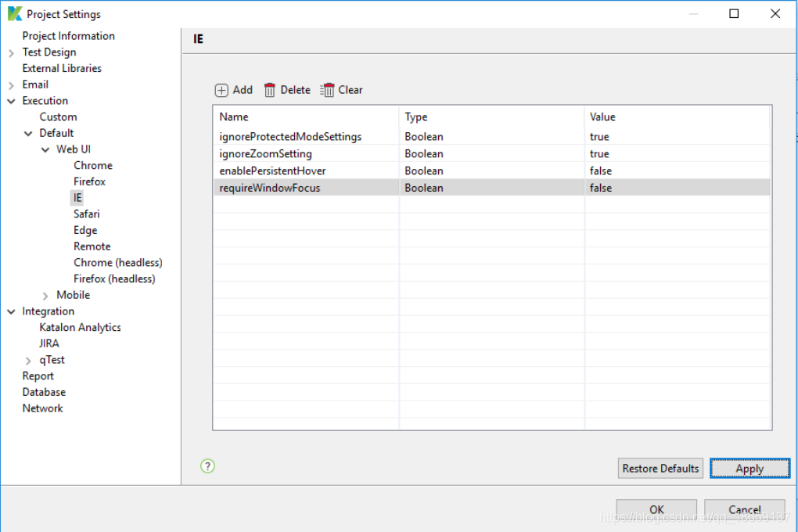
Task: Collapse the Integration tree node
Action: coord(11,311)
